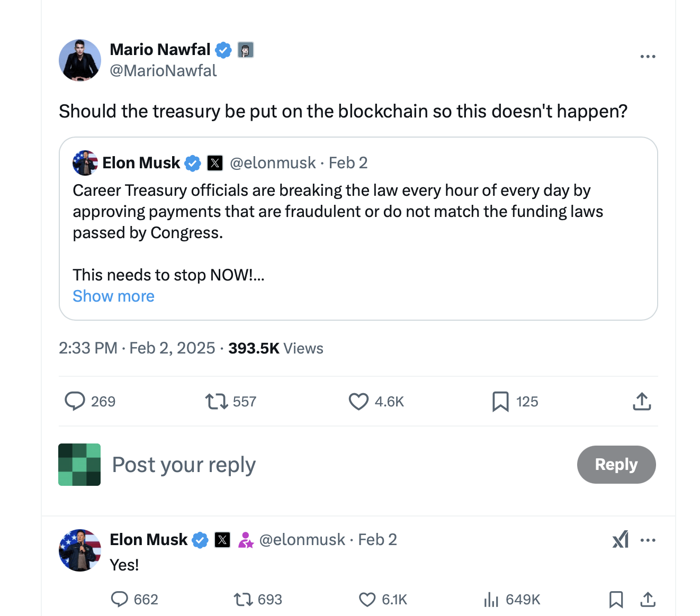Click the Reply button
The height and width of the screenshot is (616, 700).
tap(616, 465)
